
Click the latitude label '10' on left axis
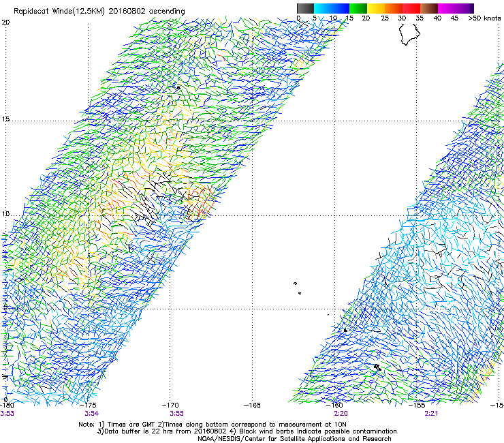click(x=5, y=214)
